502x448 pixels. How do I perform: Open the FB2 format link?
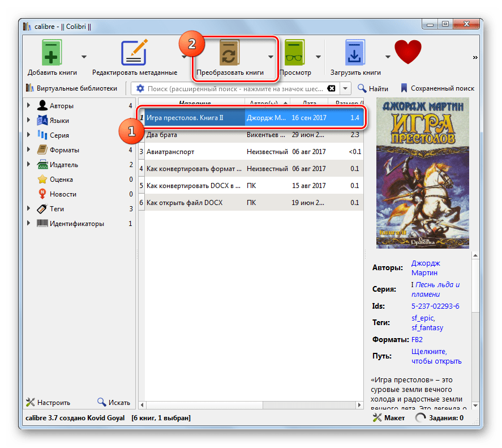point(417,339)
